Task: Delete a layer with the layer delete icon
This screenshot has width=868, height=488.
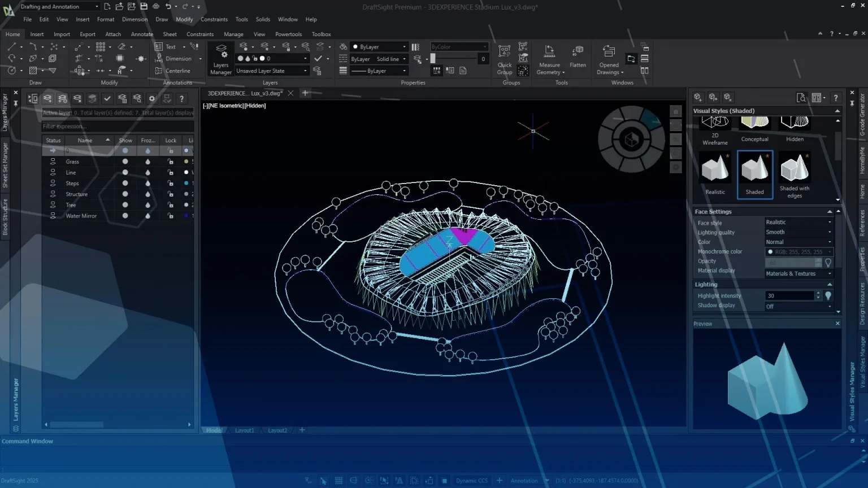Action: 77,98
